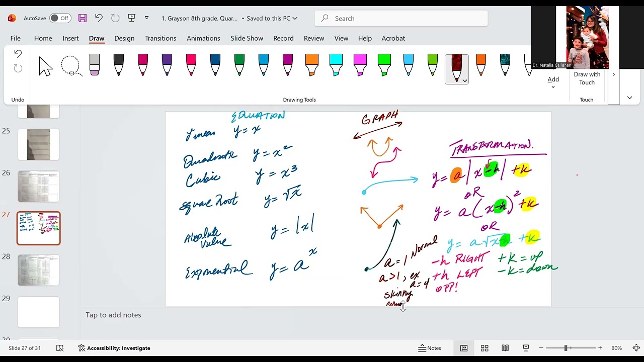This screenshot has height=362, width=644.
Task: Start presentation from beginning icon in title bar
Action: (x=131, y=18)
